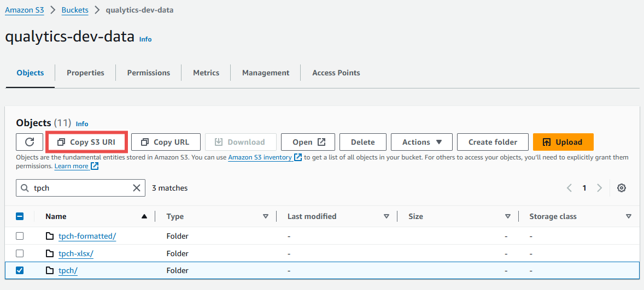Switch to the Permissions tab
This screenshot has width=644, height=290.
coord(149,73)
